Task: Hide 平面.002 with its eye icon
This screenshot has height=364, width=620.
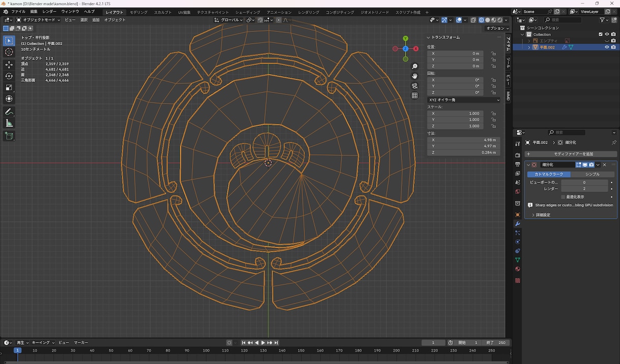Action: 607,47
